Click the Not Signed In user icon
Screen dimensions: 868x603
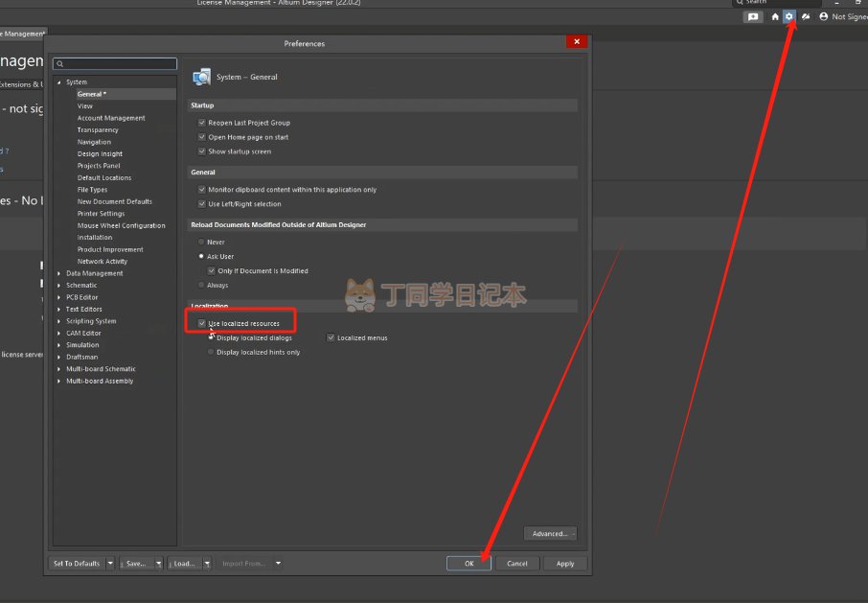click(x=823, y=16)
